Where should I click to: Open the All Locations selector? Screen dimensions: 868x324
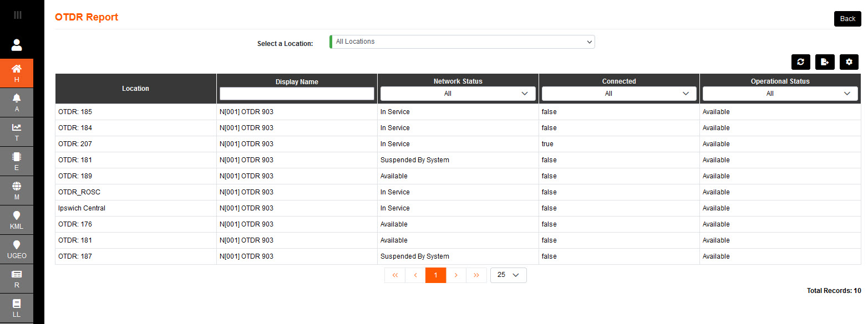[462, 42]
